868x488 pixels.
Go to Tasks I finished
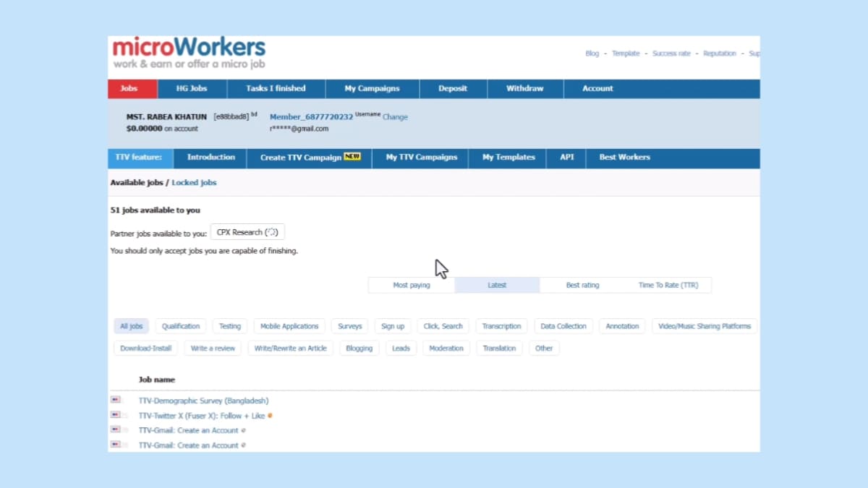pos(276,88)
